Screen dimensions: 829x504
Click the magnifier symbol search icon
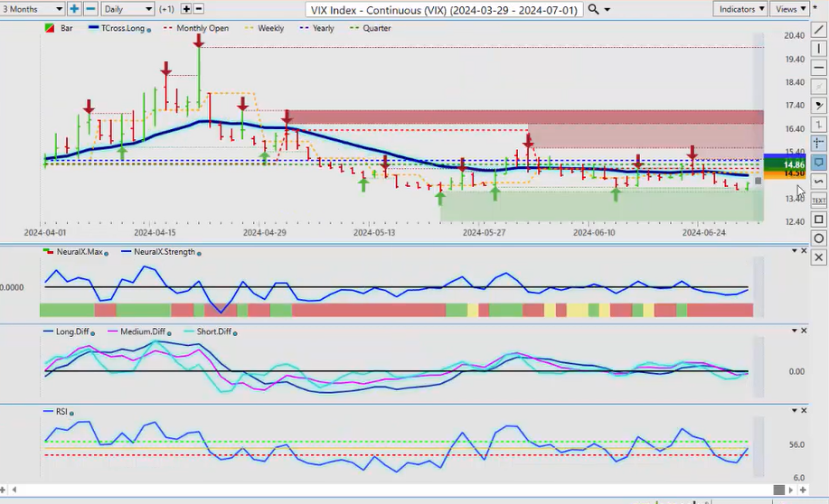594,9
